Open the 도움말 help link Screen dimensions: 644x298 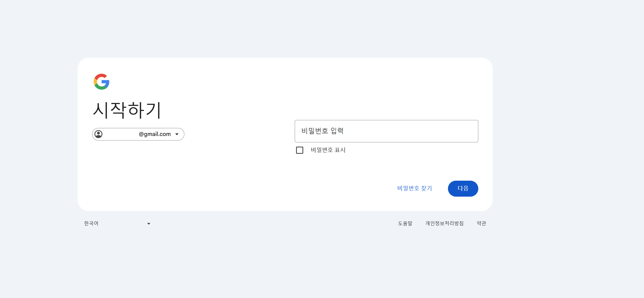click(x=405, y=223)
